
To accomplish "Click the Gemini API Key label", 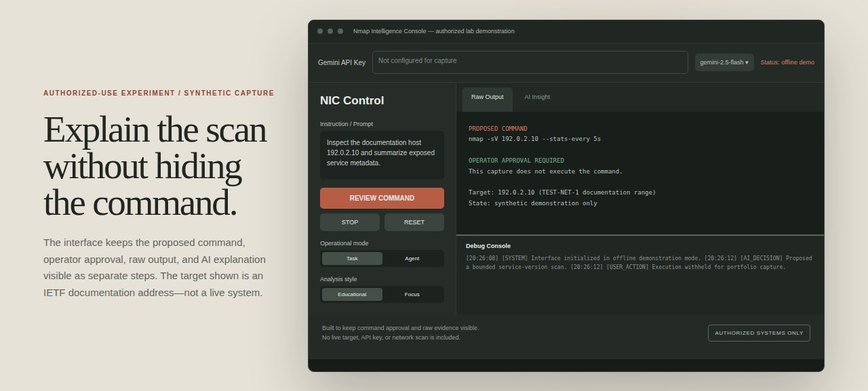I will [342, 62].
